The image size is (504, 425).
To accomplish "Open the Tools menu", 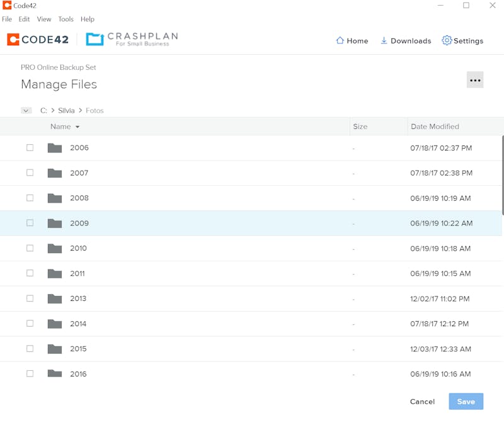I will (66, 20).
